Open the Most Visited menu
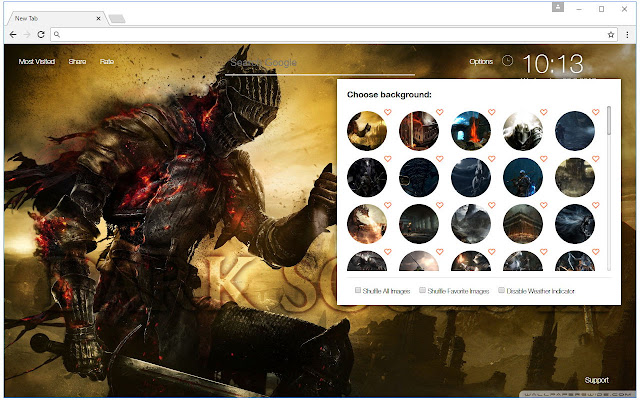 37,62
